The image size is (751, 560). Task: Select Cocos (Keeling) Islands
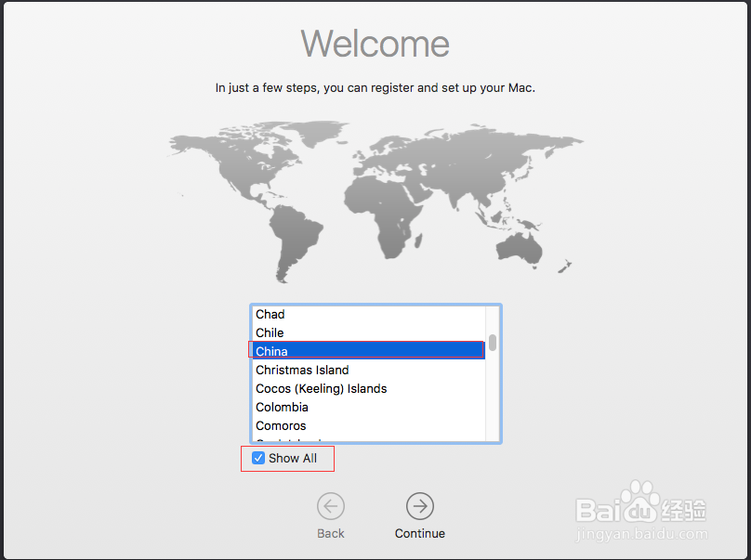pyautogui.click(x=367, y=388)
